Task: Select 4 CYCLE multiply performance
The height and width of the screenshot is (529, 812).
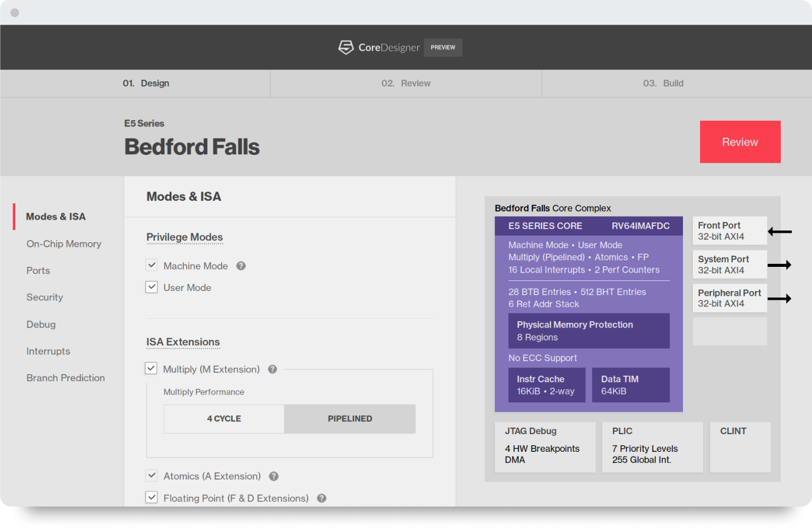Action: point(224,419)
